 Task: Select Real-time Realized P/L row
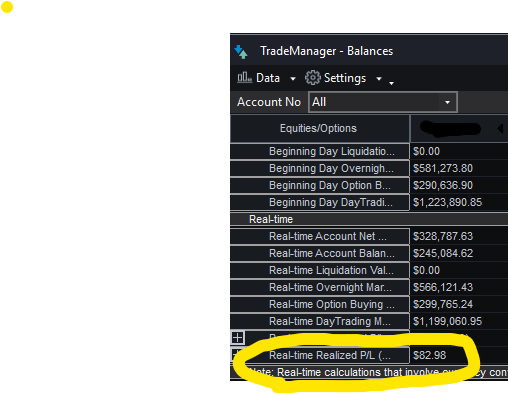pos(369,355)
